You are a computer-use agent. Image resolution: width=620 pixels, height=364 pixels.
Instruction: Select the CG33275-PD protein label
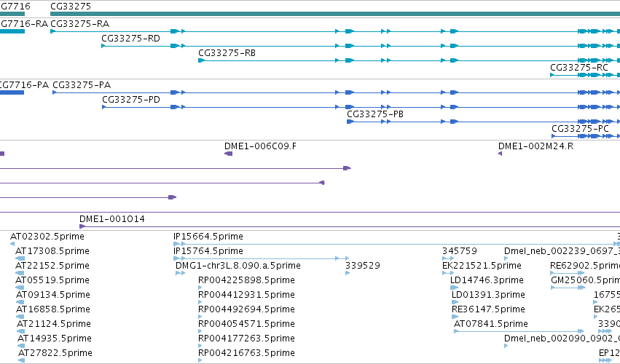point(131,100)
